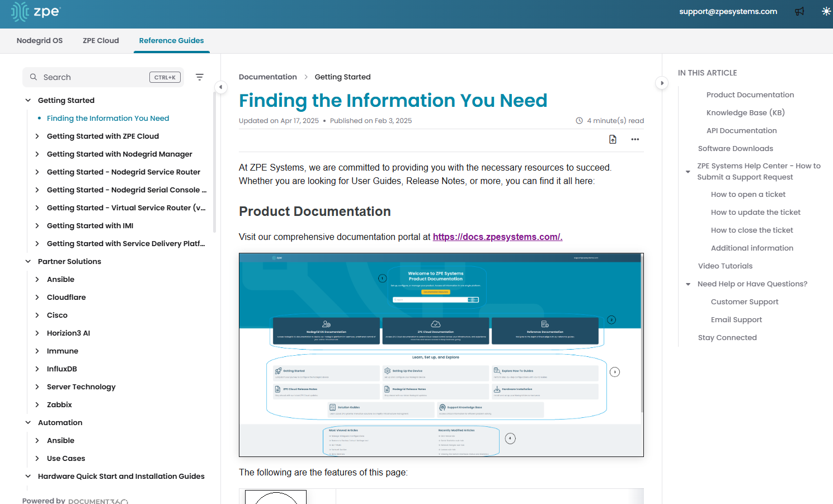833x504 pixels.
Task: Open Getting Started - Nodegrid Serial Console
Action: click(x=126, y=190)
